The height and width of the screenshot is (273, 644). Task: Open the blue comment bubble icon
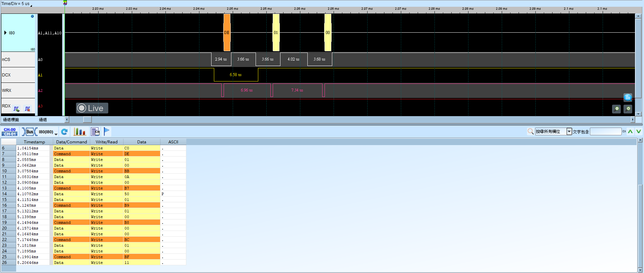click(x=628, y=98)
